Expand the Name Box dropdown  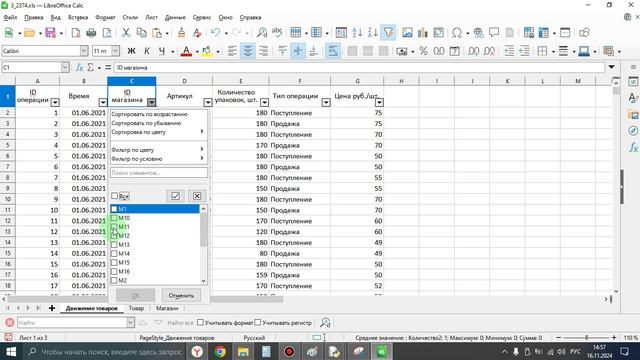(x=65, y=67)
